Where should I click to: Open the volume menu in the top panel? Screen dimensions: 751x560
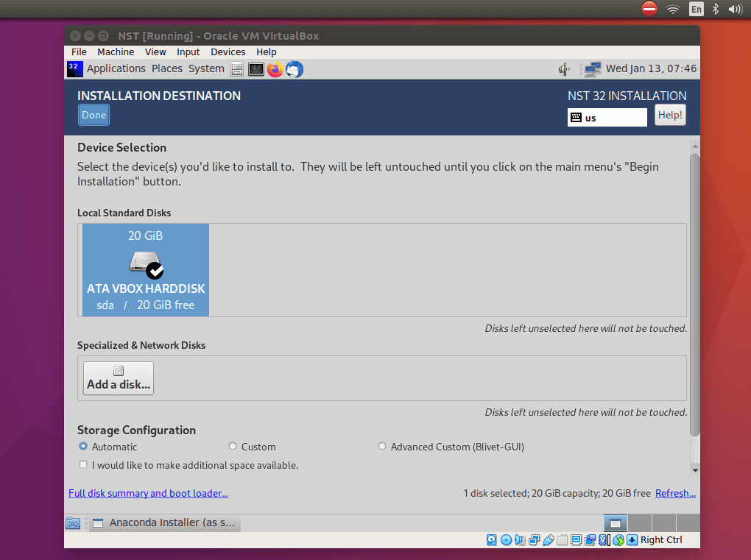pyautogui.click(x=563, y=68)
